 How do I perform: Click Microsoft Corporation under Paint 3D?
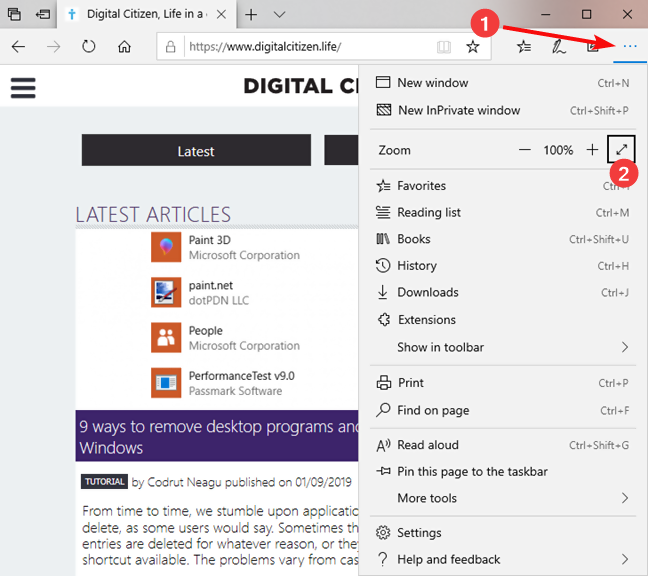tap(244, 255)
